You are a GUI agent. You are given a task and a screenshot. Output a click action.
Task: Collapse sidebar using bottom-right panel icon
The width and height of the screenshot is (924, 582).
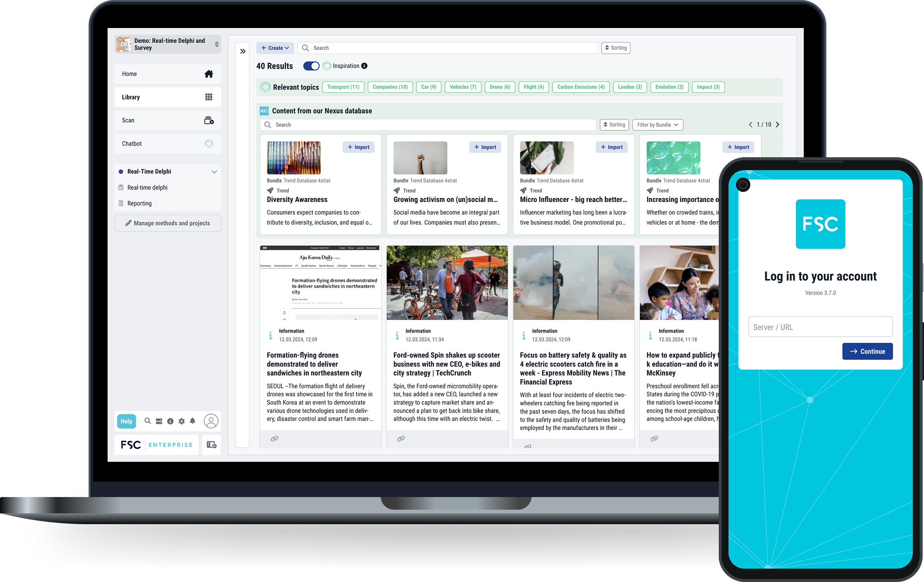coord(211,445)
